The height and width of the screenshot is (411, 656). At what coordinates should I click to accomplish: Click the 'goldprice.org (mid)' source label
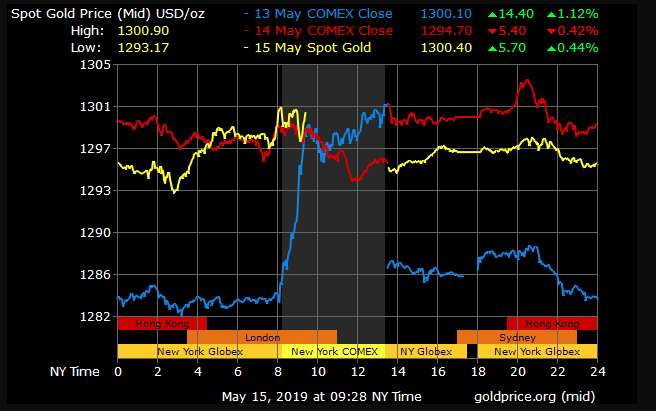point(534,397)
